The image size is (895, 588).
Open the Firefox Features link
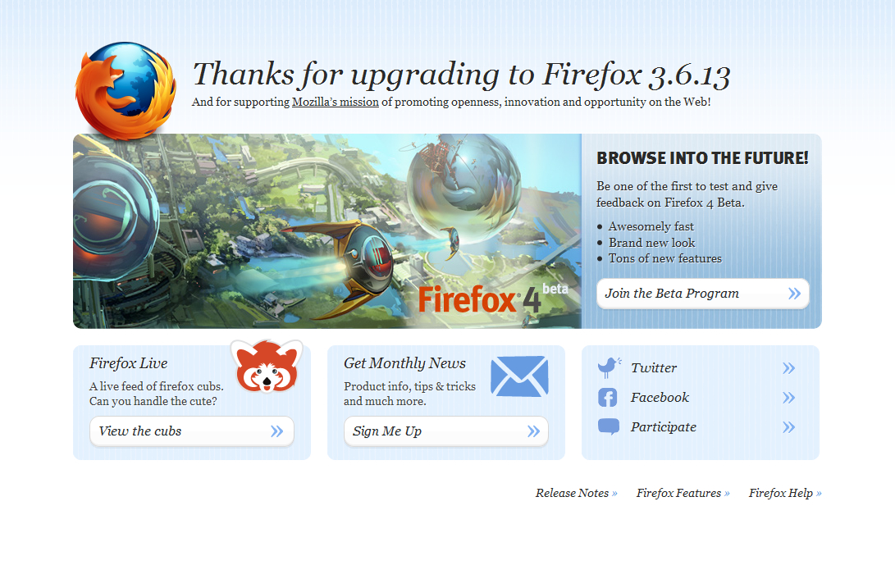[683, 493]
